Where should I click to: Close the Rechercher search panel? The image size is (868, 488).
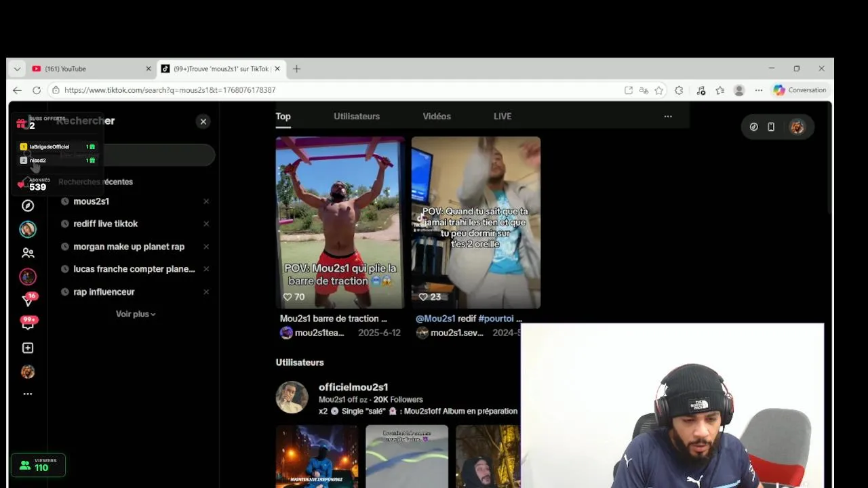(203, 121)
